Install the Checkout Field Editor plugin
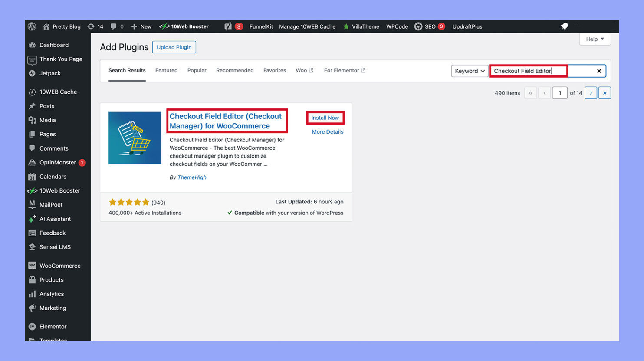This screenshot has height=361, width=644. [x=325, y=118]
